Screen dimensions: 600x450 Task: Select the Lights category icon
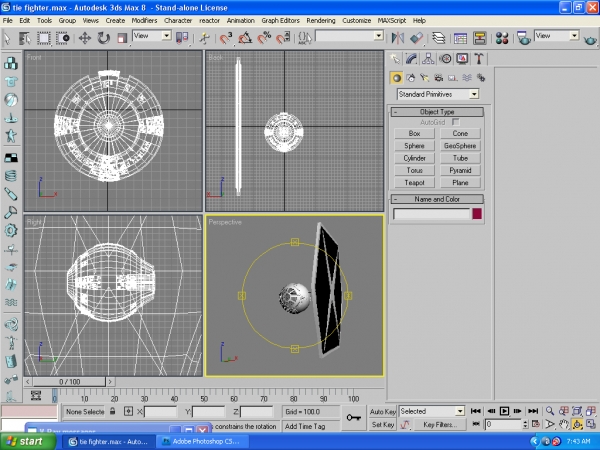point(424,78)
